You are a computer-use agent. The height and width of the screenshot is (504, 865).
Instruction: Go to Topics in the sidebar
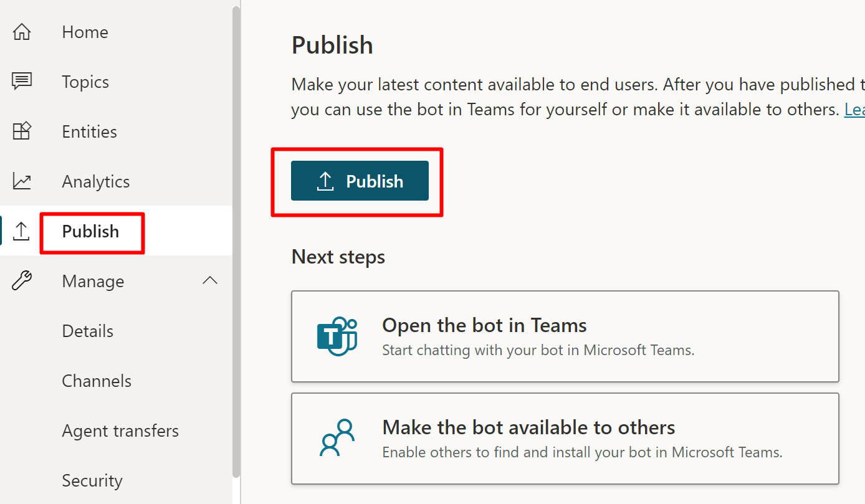point(85,82)
